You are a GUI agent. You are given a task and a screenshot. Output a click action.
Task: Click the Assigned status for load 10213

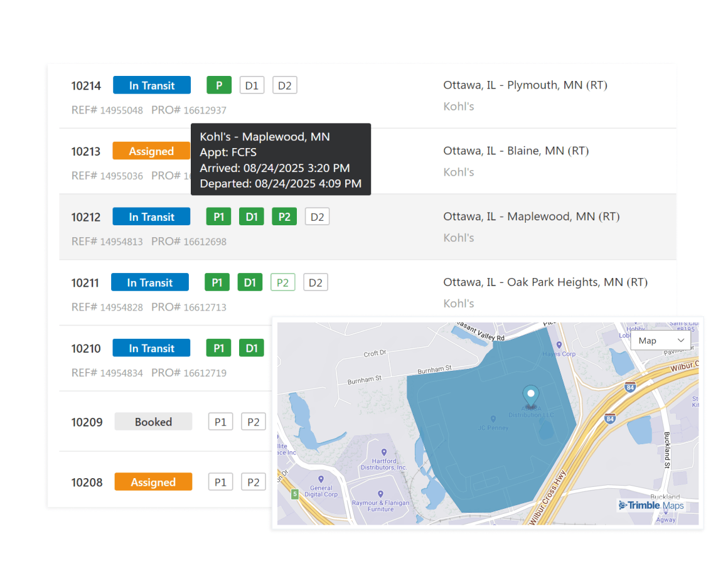[151, 151]
